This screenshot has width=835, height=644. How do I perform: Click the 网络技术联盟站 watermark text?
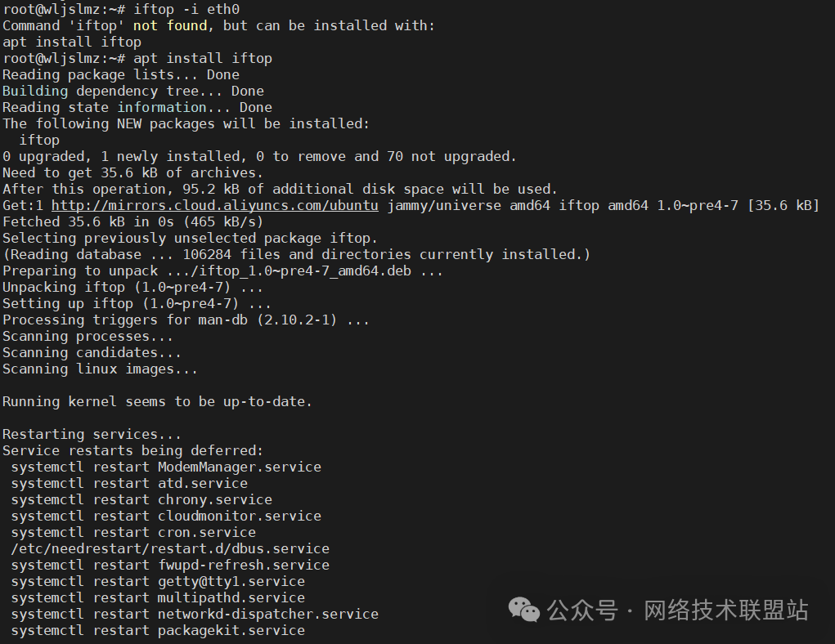click(725, 610)
